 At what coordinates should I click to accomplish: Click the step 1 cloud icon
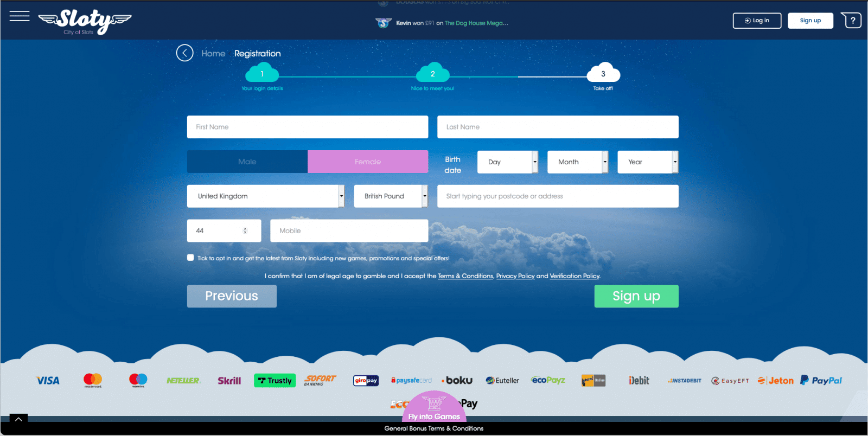[262, 73]
